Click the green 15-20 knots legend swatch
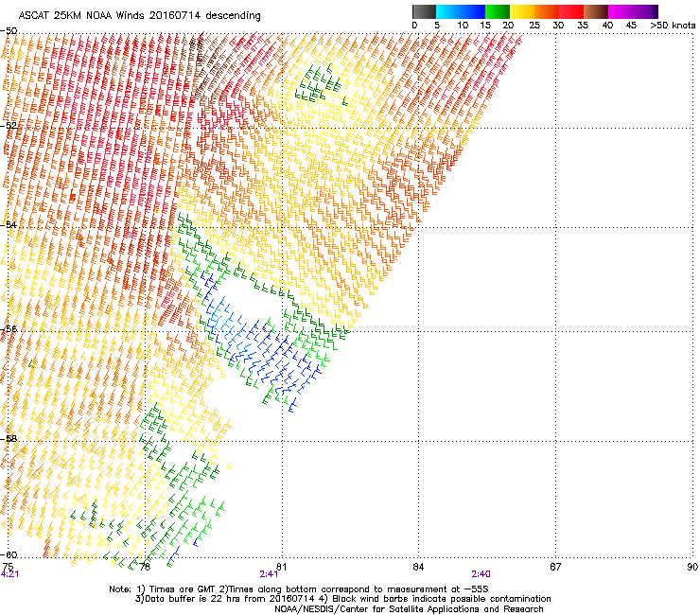700x615 pixels. pos(498,11)
